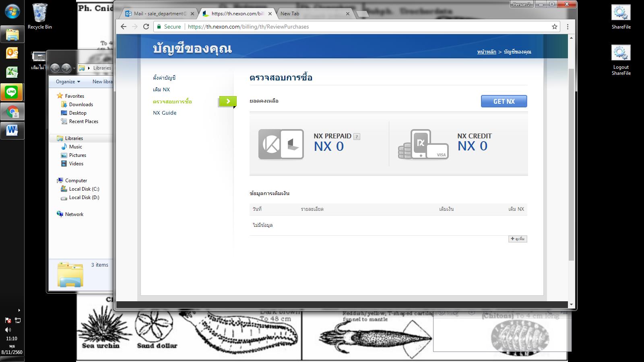The image size is (644, 362).
Task: Reload the Nexon billing page
Action: (x=146, y=27)
